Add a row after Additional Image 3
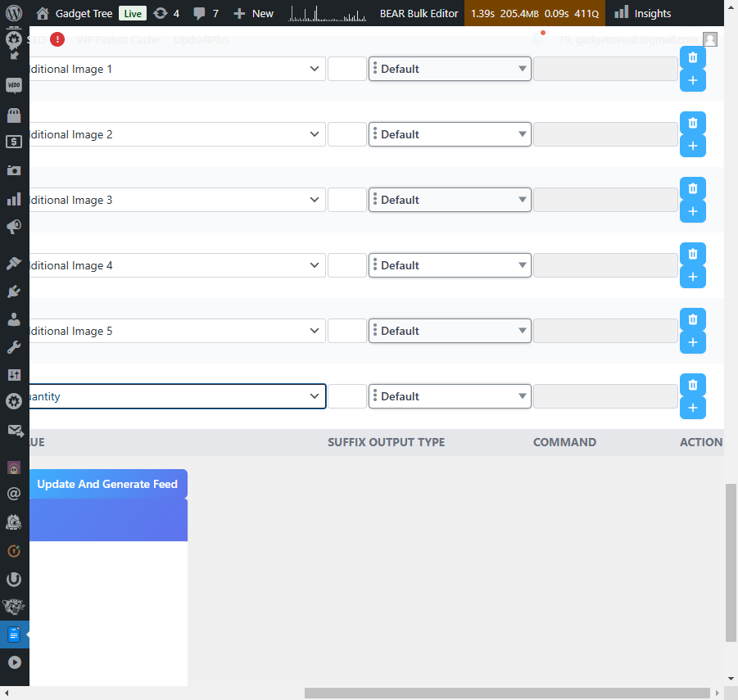This screenshot has width=738, height=700. [x=693, y=211]
